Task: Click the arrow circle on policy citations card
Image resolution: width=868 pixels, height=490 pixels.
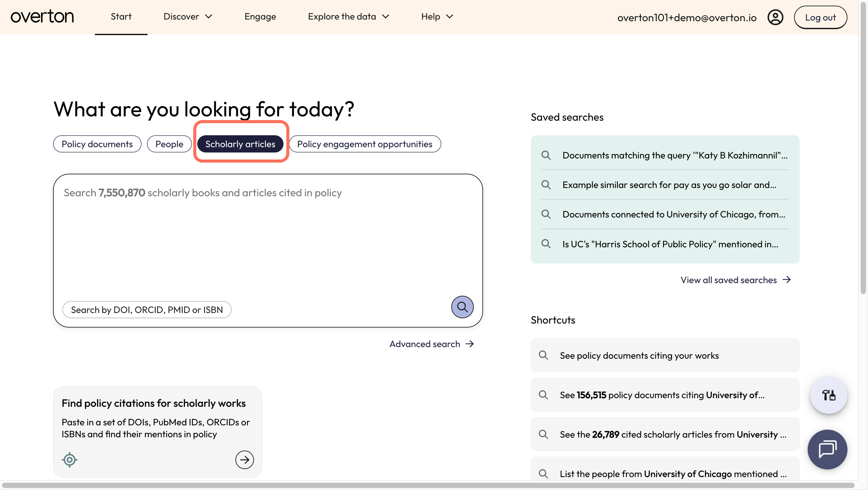Action: 244,459
